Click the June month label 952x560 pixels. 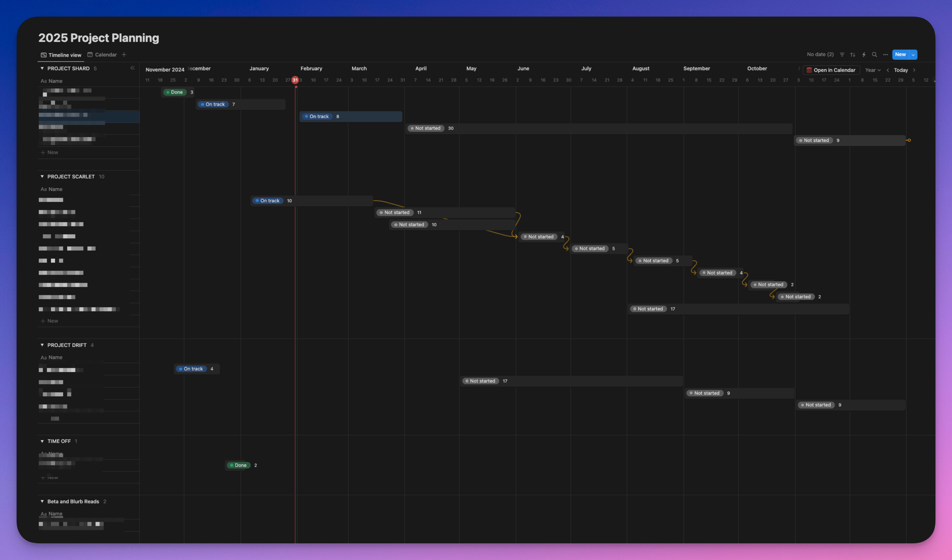click(x=523, y=69)
